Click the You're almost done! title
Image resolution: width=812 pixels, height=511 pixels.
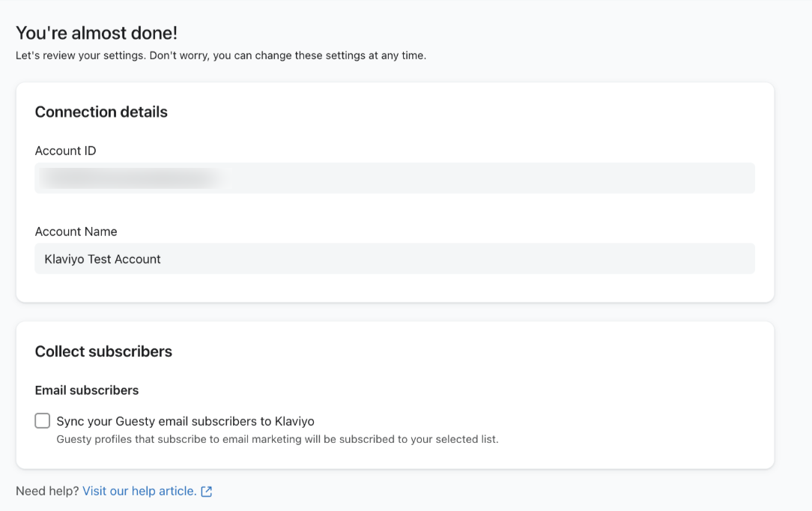click(x=97, y=33)
